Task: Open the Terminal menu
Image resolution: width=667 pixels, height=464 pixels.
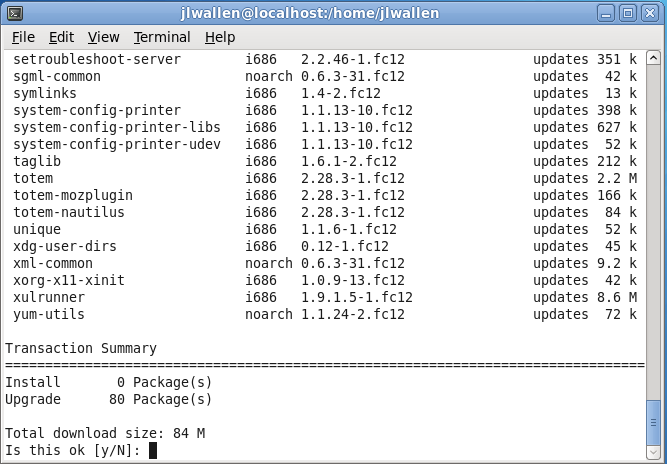Action: coord(162,37)
